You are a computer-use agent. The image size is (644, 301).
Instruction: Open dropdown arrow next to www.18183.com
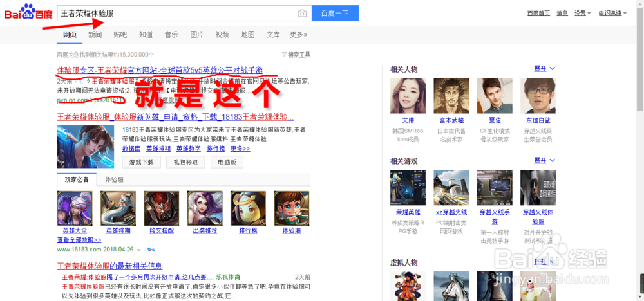click(139, 250)
